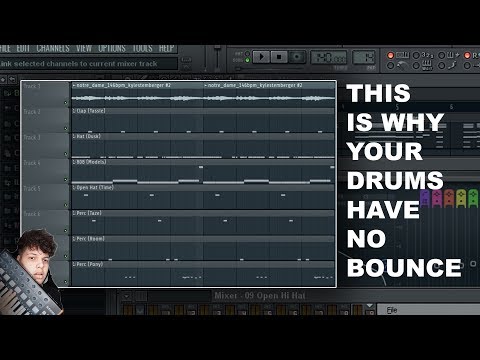
Task: Select the Perc (Taze) pattern clip
Action: pyautogui.click(x=203, y=222)
